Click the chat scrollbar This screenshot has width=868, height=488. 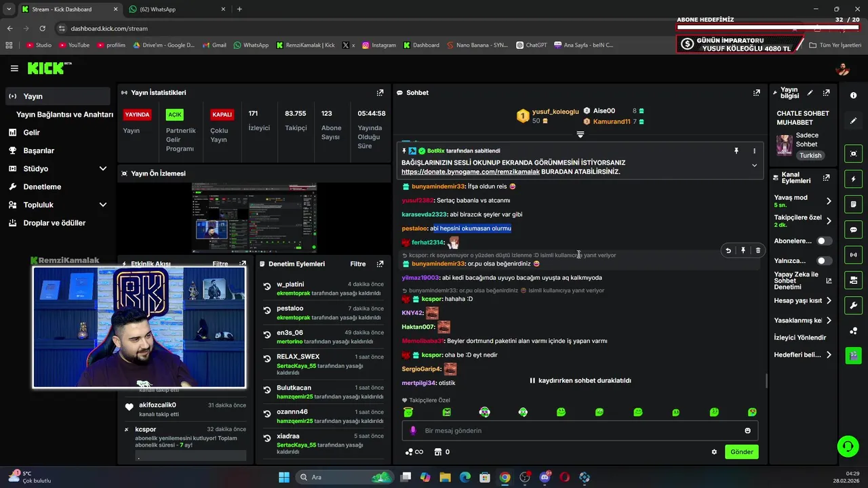click(x=766, y=381)
